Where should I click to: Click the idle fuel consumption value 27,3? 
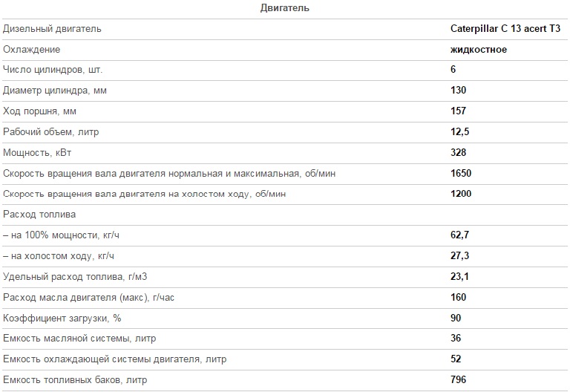(x=459, y=255)
